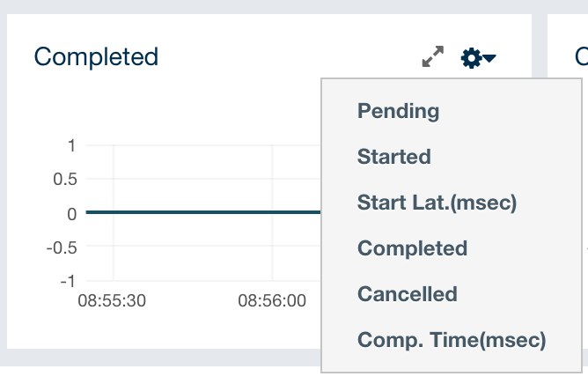Click the 08:56:00 time axis label
This screenshot has height=384, width=588.
(272, 301)
